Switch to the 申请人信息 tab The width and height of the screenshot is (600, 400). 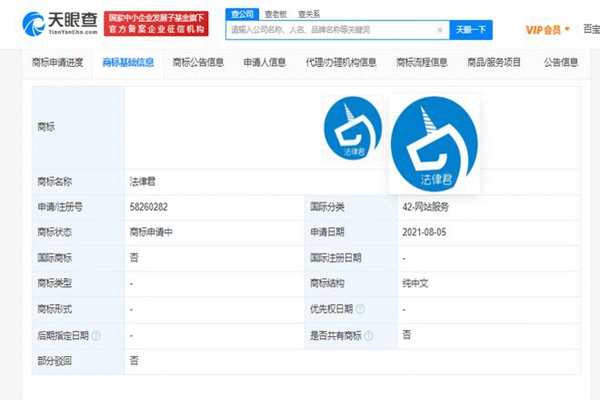[268, 62]
